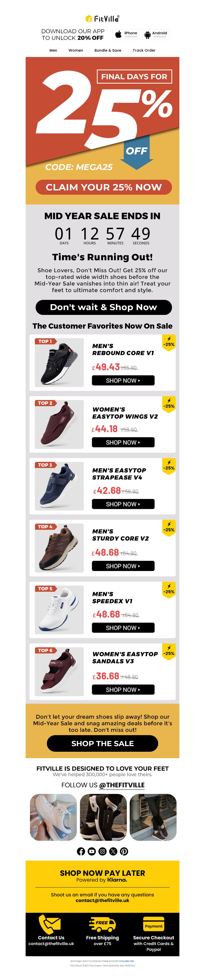Click the Contact Us envelope phone icon
This screenshot has width=205, height=980.
pyautogui.click(x=49, y=924)
